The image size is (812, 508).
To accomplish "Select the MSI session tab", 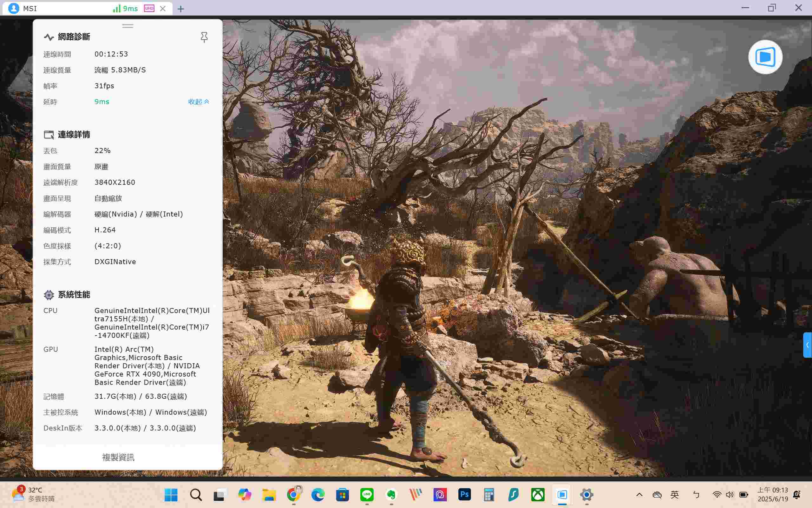I will [x=87, y=8].
